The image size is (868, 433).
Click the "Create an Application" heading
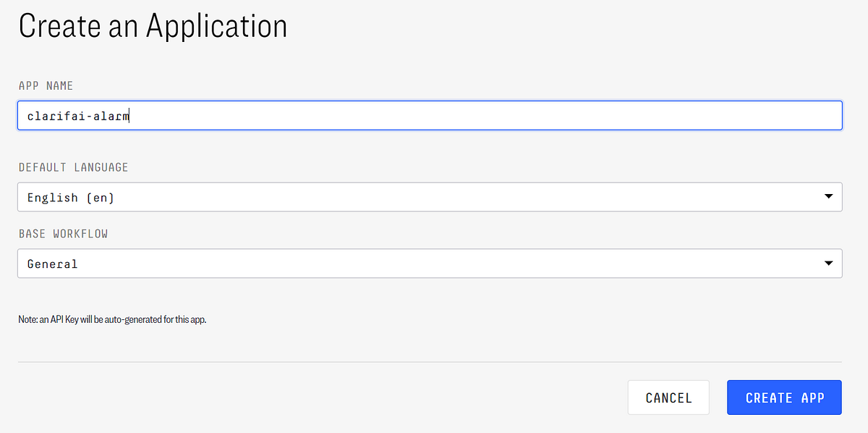click(153, 26)
